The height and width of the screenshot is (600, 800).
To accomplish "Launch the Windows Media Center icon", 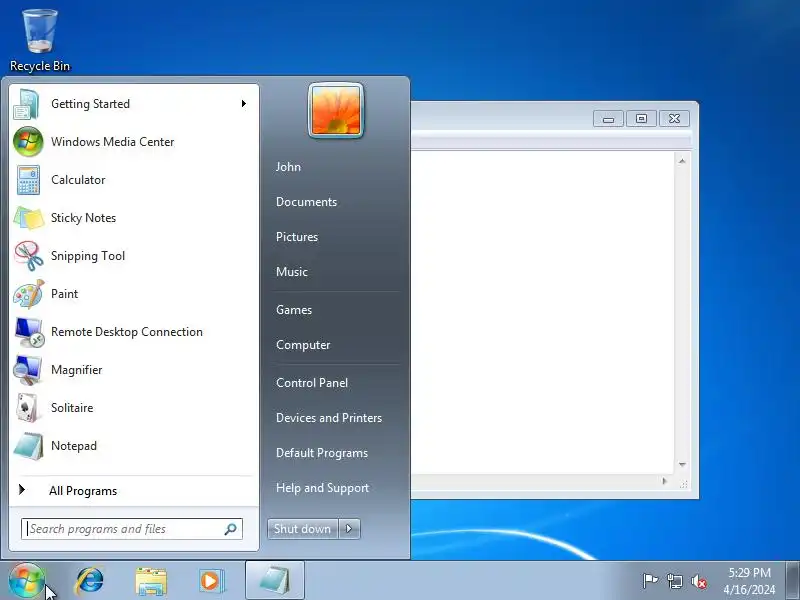I will [28, 142].
